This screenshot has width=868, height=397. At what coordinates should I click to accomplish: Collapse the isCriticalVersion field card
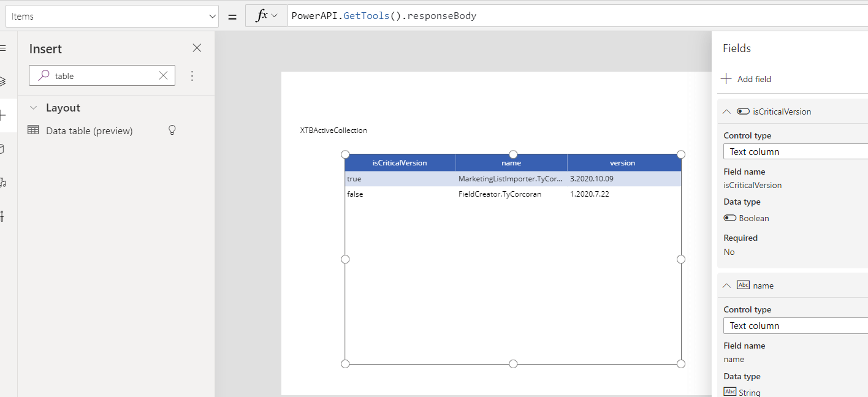coord(727,112)
